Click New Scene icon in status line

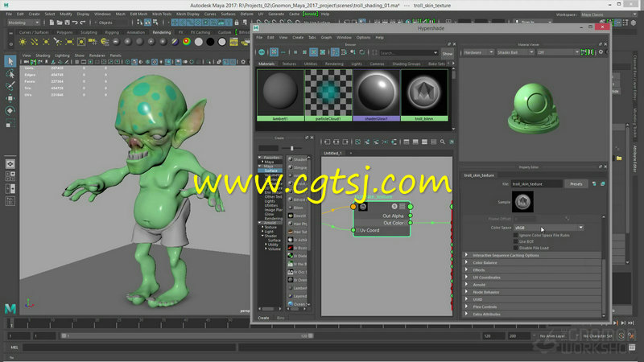(52, 23)
